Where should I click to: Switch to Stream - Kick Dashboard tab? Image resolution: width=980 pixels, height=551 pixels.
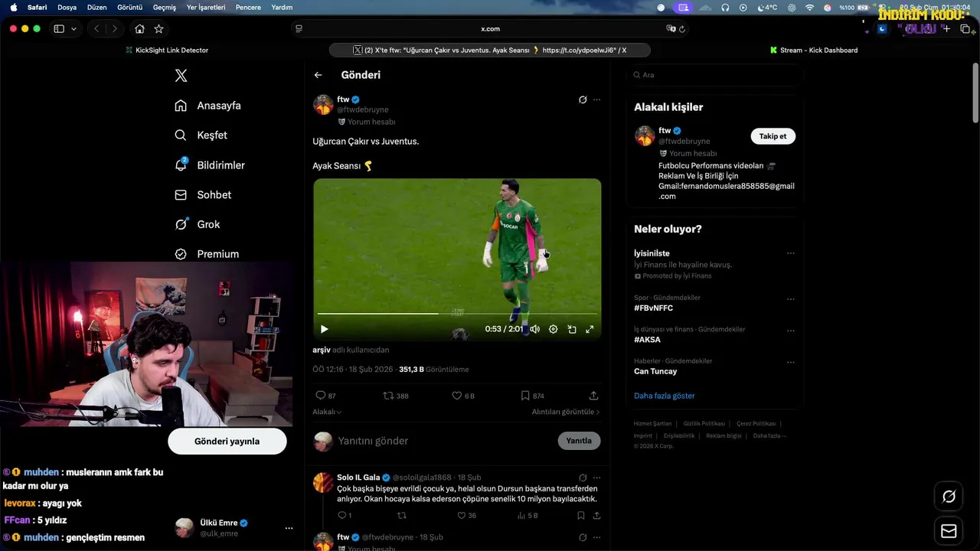point(813,50)
